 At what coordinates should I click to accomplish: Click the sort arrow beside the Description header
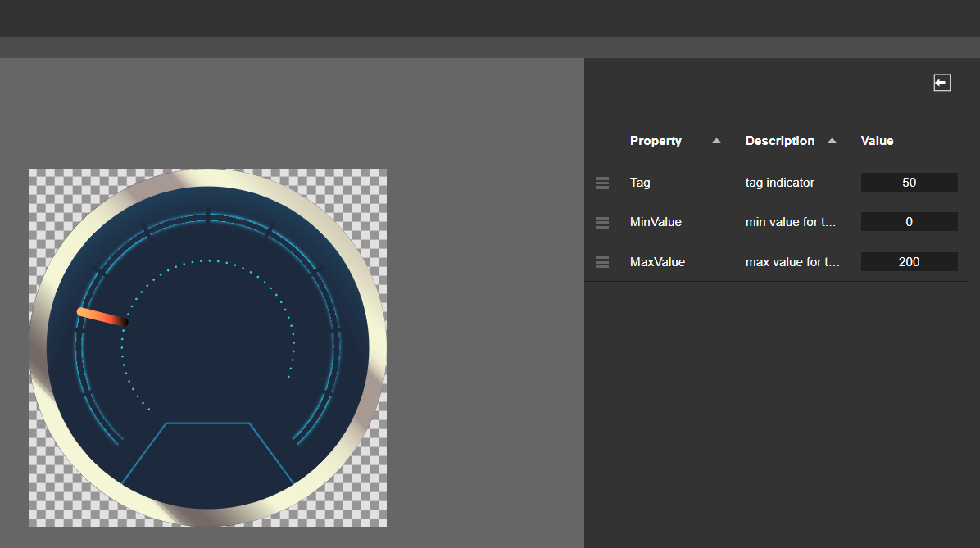click(833, 141)
